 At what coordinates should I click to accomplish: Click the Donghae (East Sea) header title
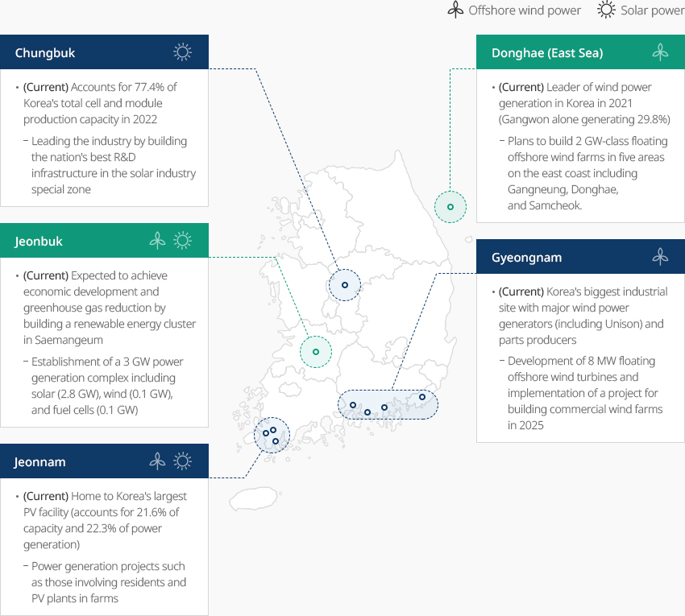547,53
